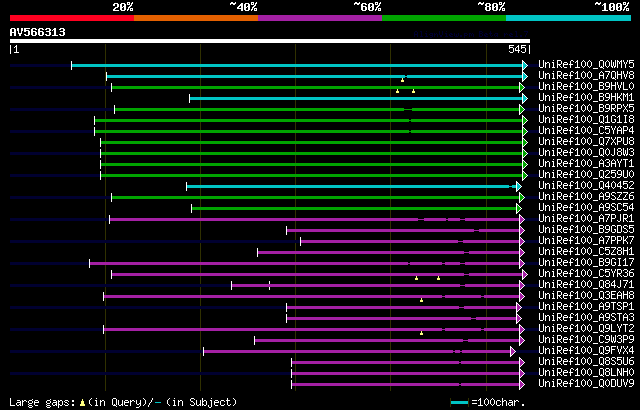Click the cyan end arrowhead of Q0WMY5 alignment
The image size is (640, 410).
pos(525,65)
